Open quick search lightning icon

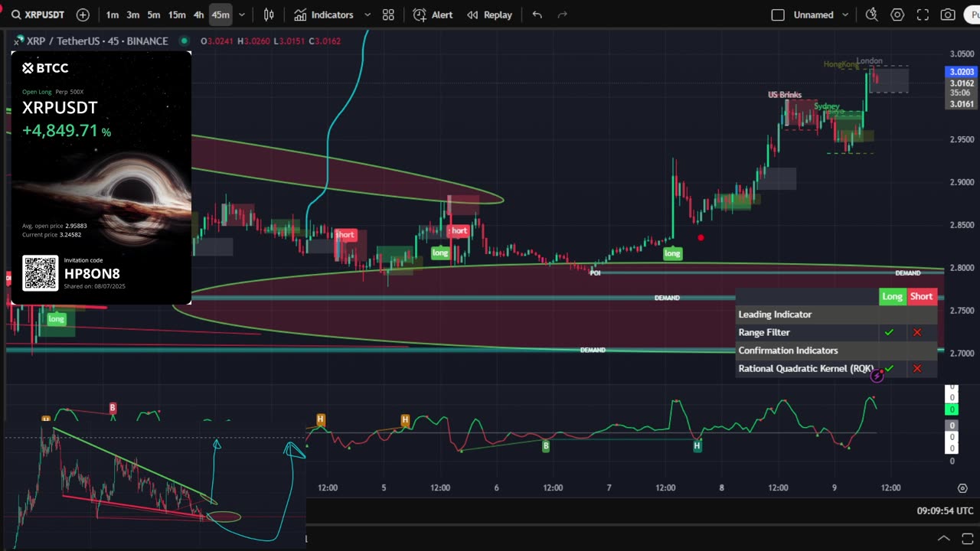871,15
